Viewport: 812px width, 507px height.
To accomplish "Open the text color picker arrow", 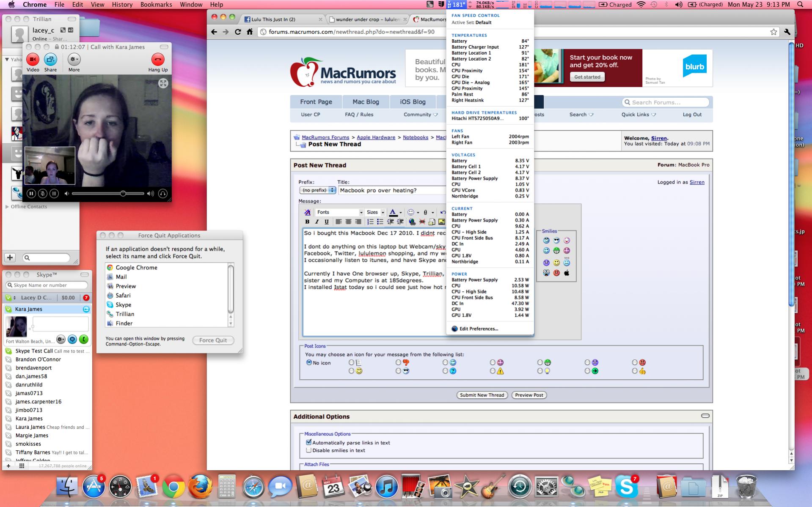I will pos(400,213).
